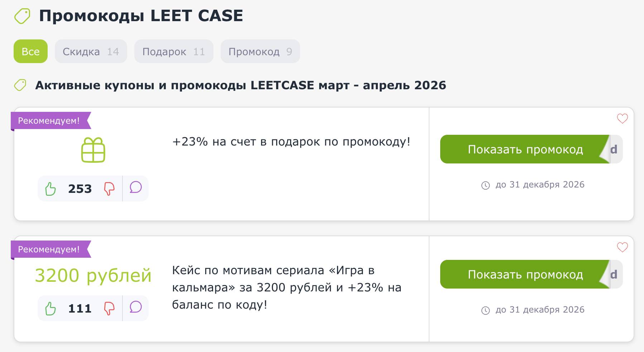Viewport: 644px width, 352px height.
Task: Click the gift icon on the first coupon
Action: (93, 149)
